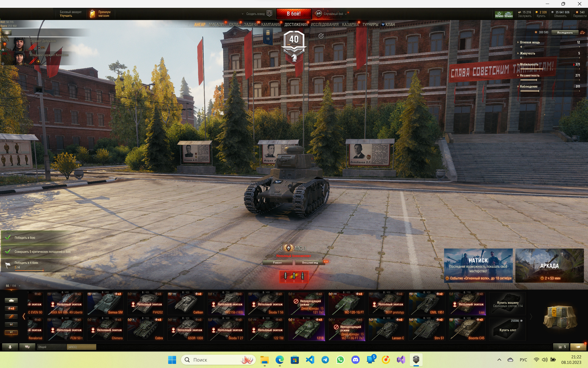The height and width of the screenshot is (368, 588).
Task: Switch to the АНГАР tab
Action: click(x=200, y=25)
